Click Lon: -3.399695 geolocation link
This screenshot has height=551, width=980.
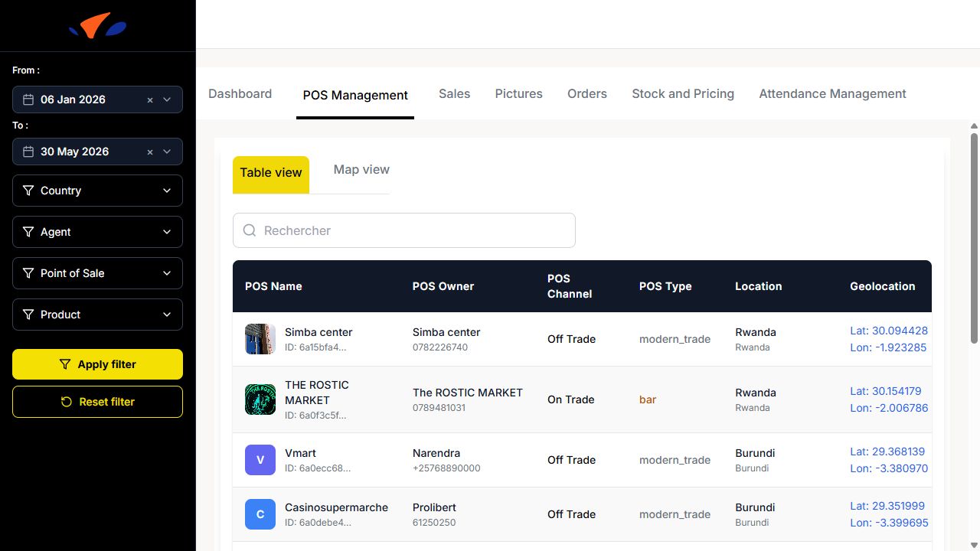(889, 523)
